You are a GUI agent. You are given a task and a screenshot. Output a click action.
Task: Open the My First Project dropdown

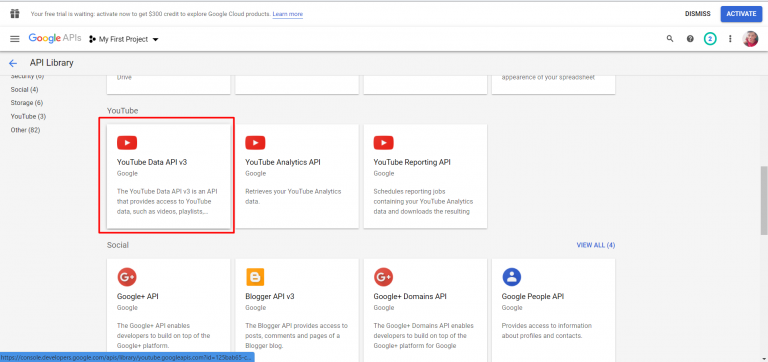click(x=124, y=39)
